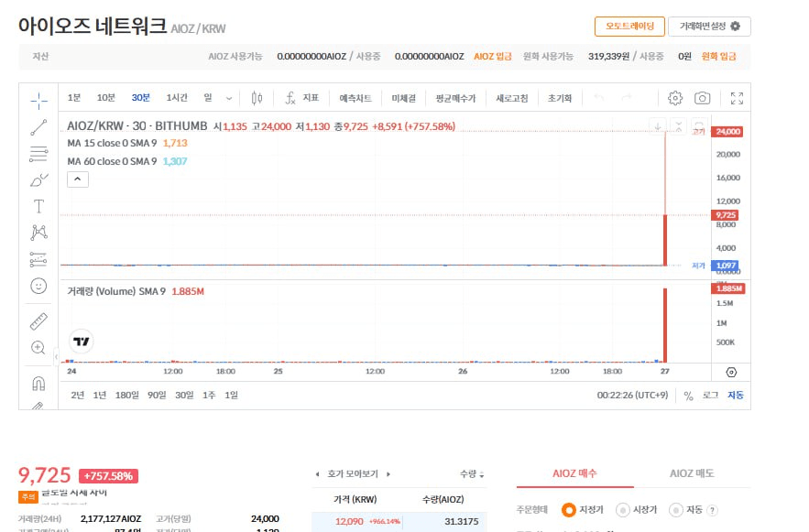Select the 30분 interval
Image resolution: width=809 pixels, height=532 pixels.
[140, 98]
